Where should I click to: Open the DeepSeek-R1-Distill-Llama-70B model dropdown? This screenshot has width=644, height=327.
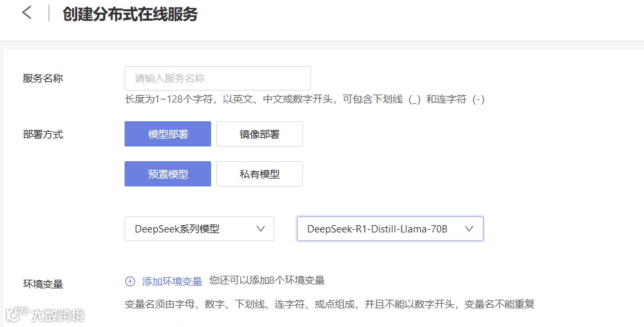click(x=390, y=229)
